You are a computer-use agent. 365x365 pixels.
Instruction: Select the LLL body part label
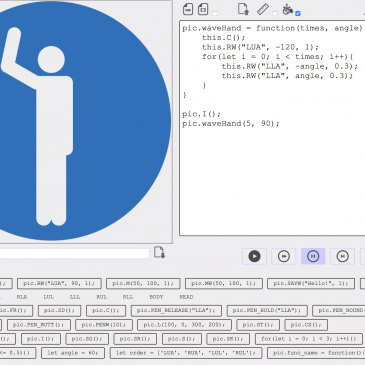pyautogui.click(x=75, y=297)
